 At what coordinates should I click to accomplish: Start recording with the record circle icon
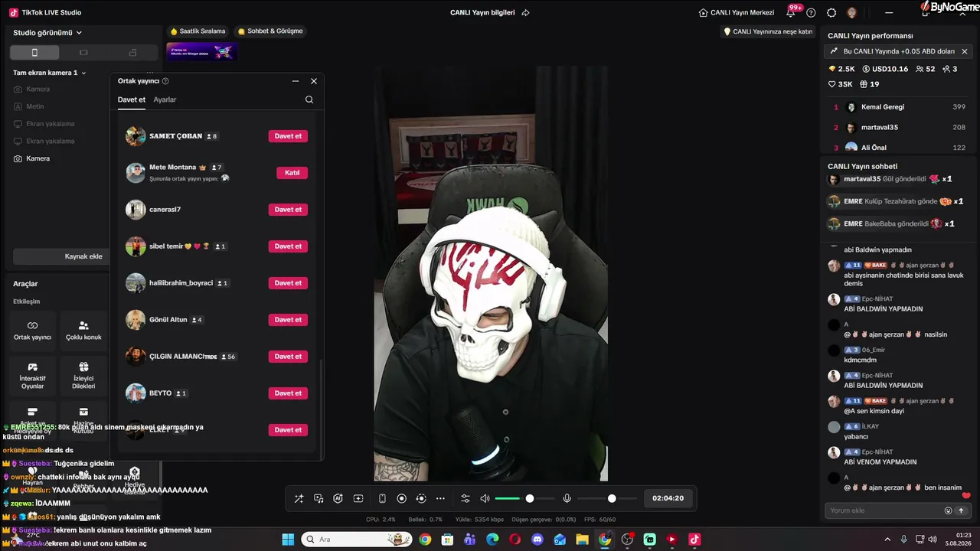point(401,499)
